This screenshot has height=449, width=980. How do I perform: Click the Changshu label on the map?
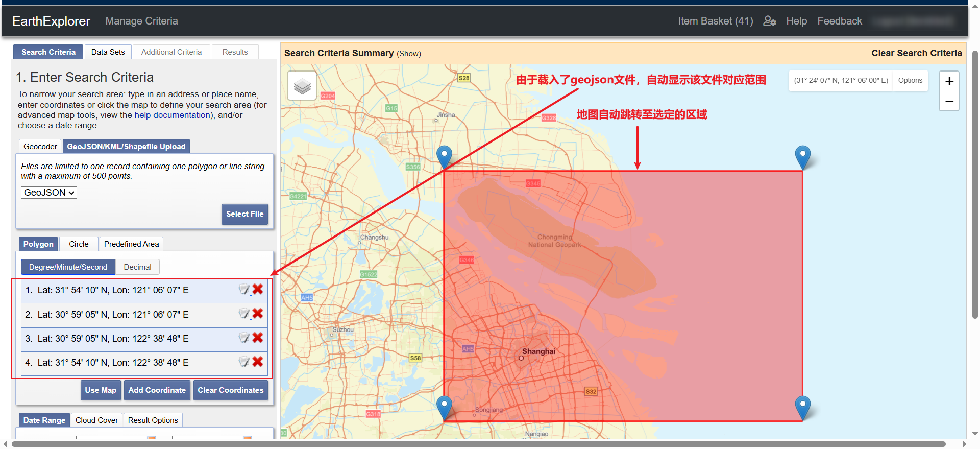point(374,237)
